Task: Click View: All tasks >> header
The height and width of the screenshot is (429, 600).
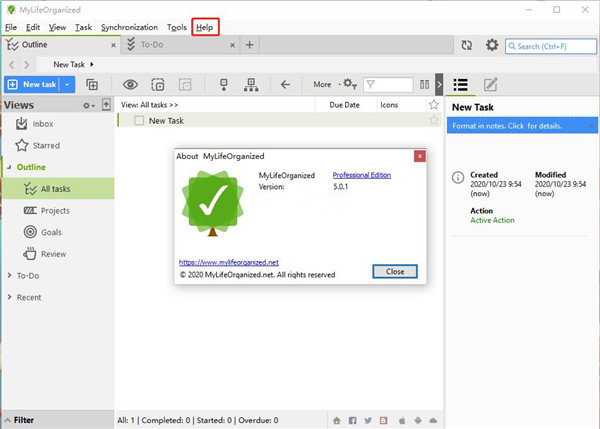Action: coord(149,105)
